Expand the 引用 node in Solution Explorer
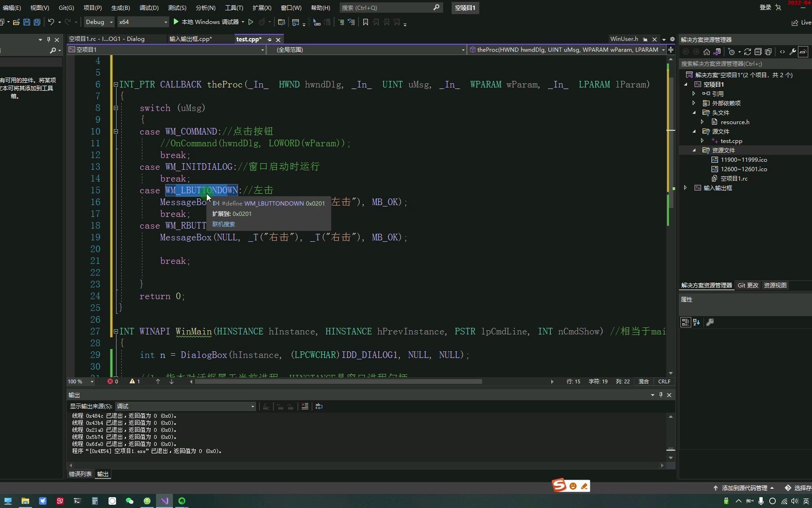 (x=694, y=94)
